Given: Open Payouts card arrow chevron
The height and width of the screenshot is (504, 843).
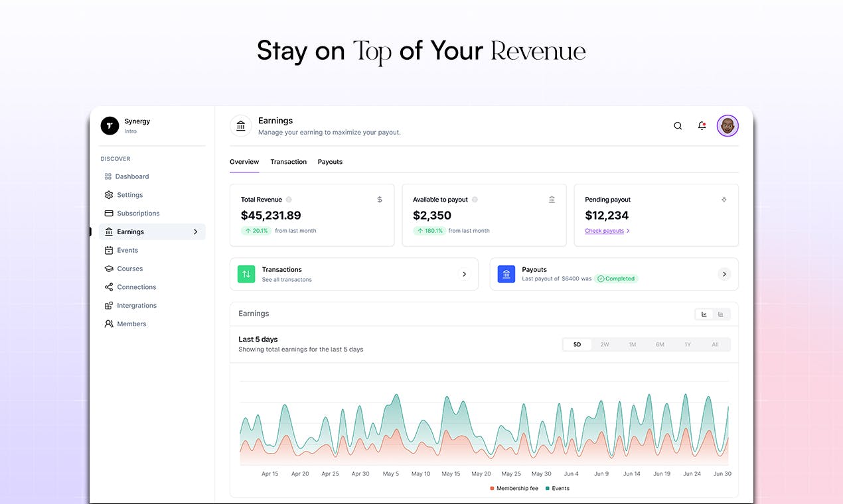Looking at the screenshot, I should click(x=724, y=274).
